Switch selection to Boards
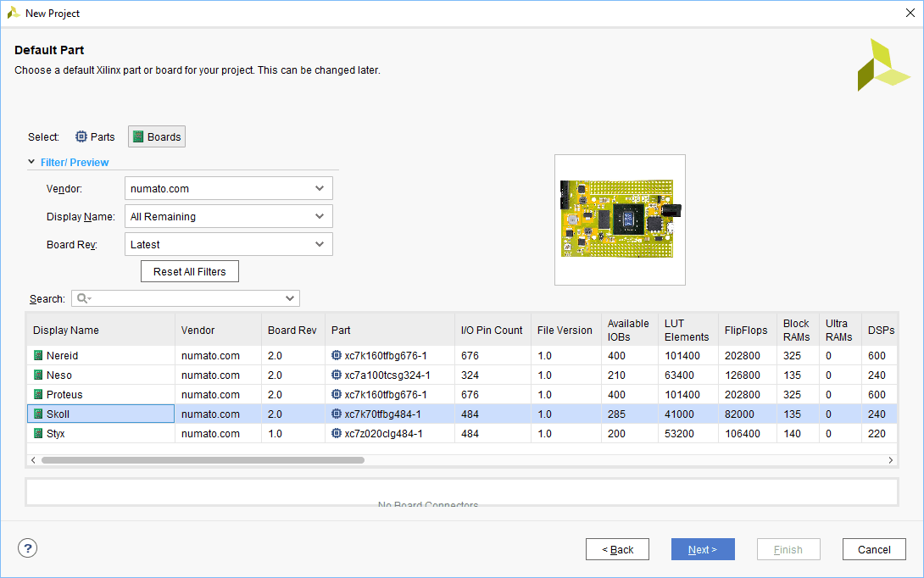 click(x=157, y=136)
